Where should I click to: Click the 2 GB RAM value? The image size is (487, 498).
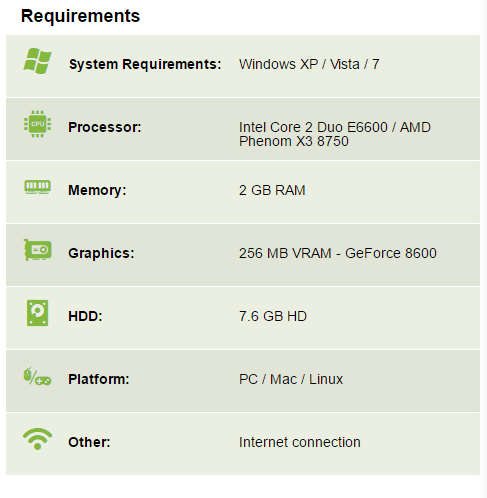click(272, 190)
